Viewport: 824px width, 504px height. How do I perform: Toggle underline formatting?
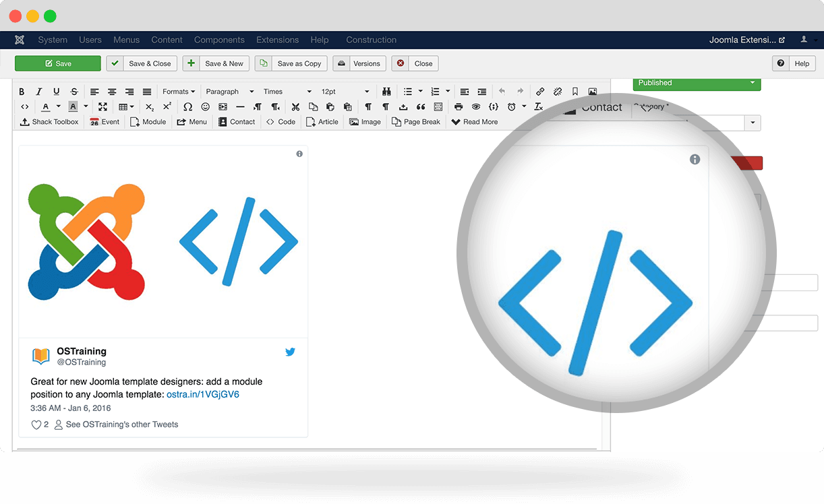coord(57,91)
